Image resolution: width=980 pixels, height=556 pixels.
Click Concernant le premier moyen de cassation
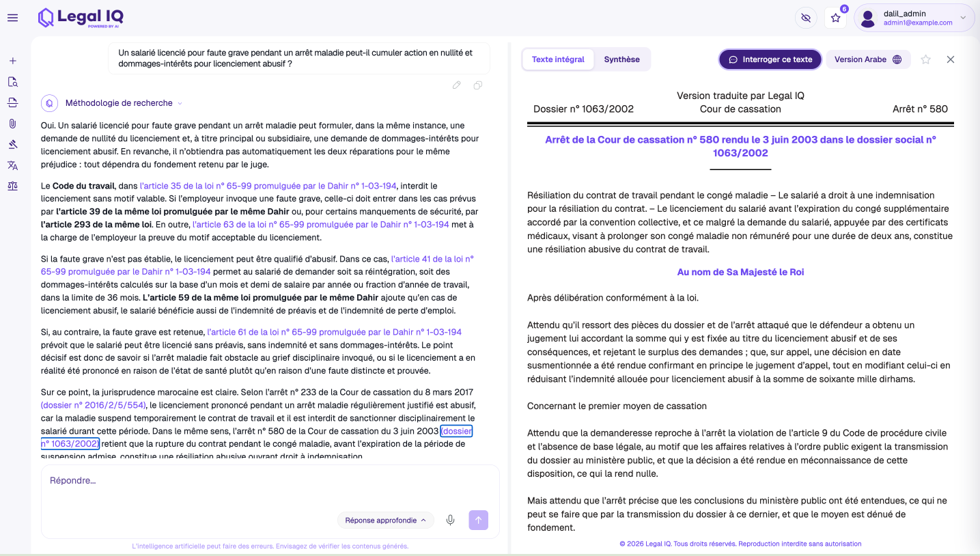pos(617,406)
